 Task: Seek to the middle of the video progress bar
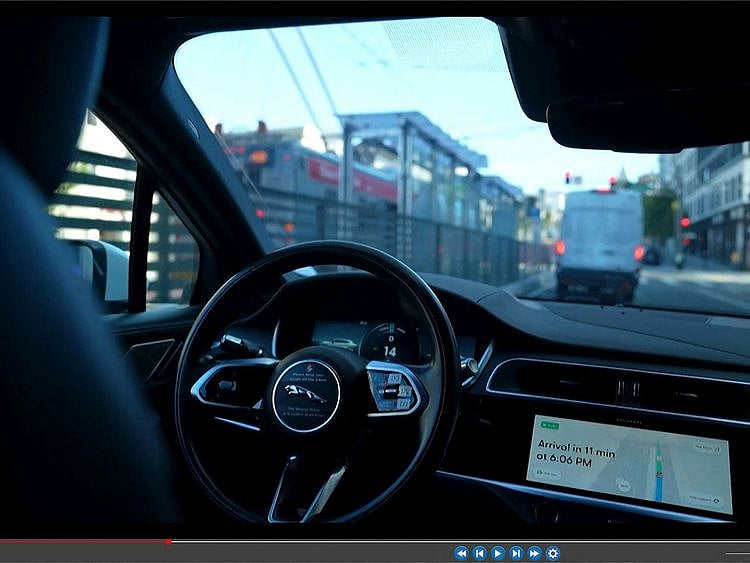pos(375,541)
